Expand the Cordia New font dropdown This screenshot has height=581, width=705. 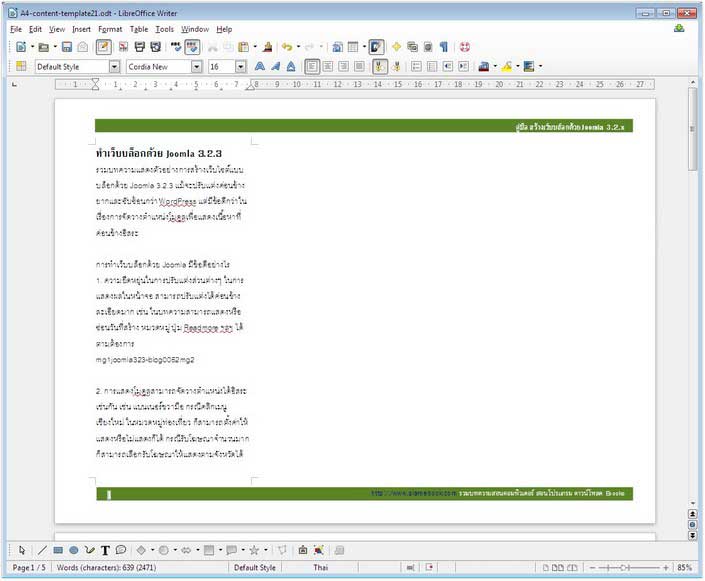pos(196,67)
